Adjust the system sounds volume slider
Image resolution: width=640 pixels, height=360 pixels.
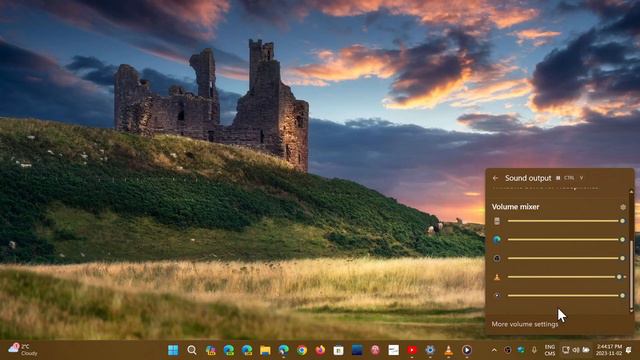566,221
